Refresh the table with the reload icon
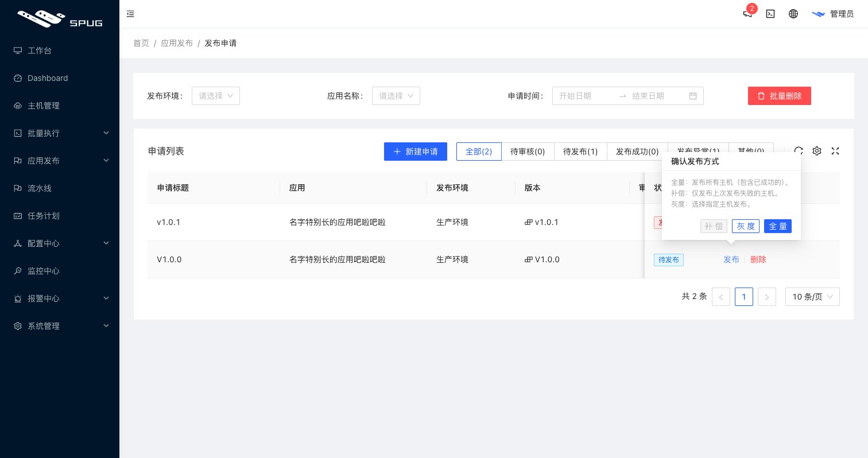The width and height of the screenshot is (868, 458). point(799,151)
